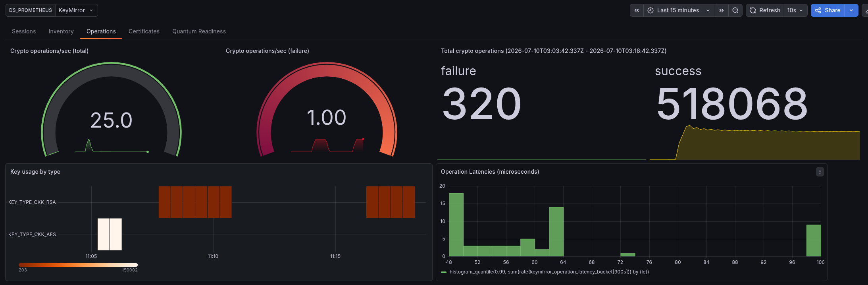Screen dimensions: 868x285
Task: Click the KEY_TYPE_CKK_AES row label
Action: (32, 235)
